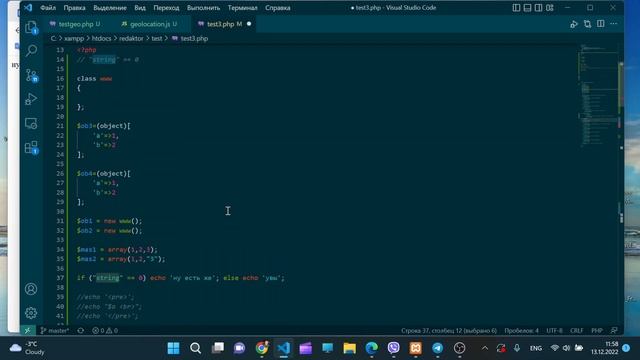Open File Explorer from taskbar

pos(349,348)
